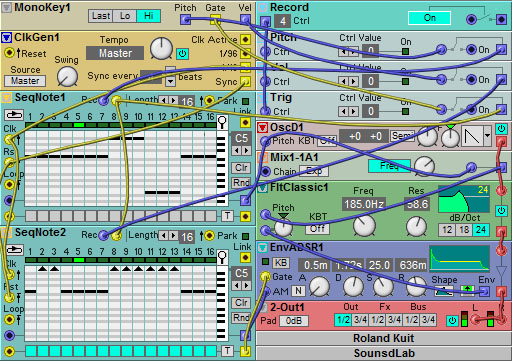Click the ClkGen1 Reset input connector
The image size is (512, 361).
(x=9, y=53)
